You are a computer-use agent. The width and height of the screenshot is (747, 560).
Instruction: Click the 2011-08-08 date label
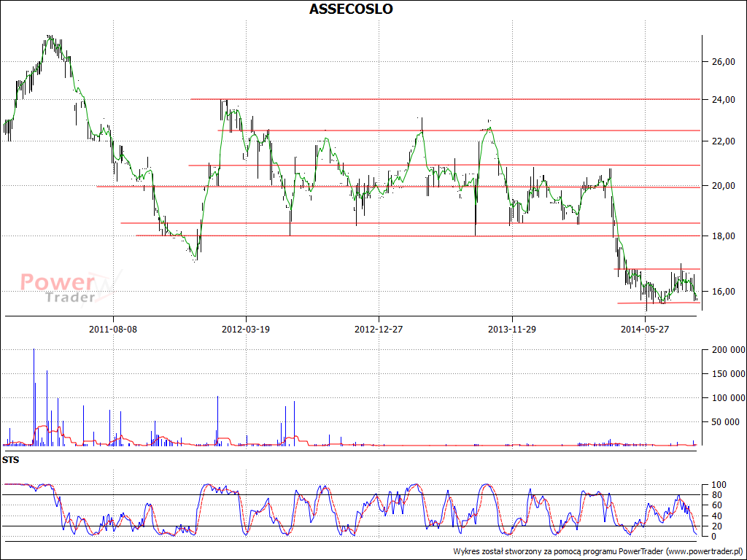pos(113,329)
